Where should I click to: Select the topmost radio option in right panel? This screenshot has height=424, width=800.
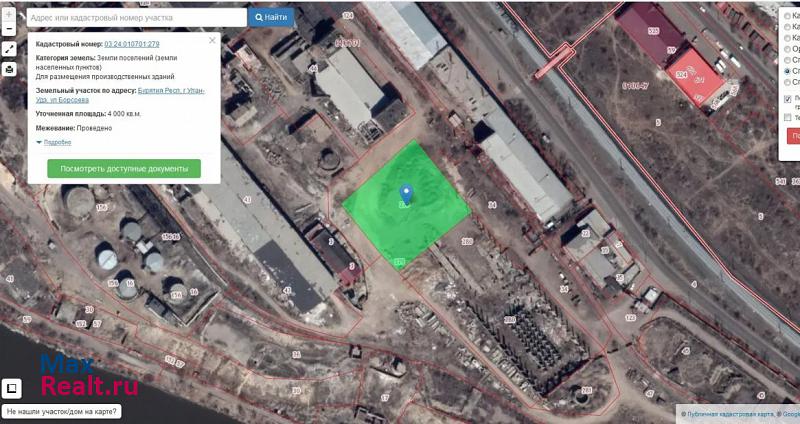(x=787, y=16)
